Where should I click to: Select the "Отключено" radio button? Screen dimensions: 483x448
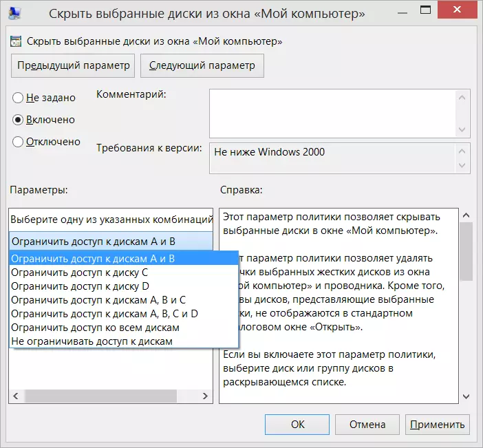click(x=19, y=142)
